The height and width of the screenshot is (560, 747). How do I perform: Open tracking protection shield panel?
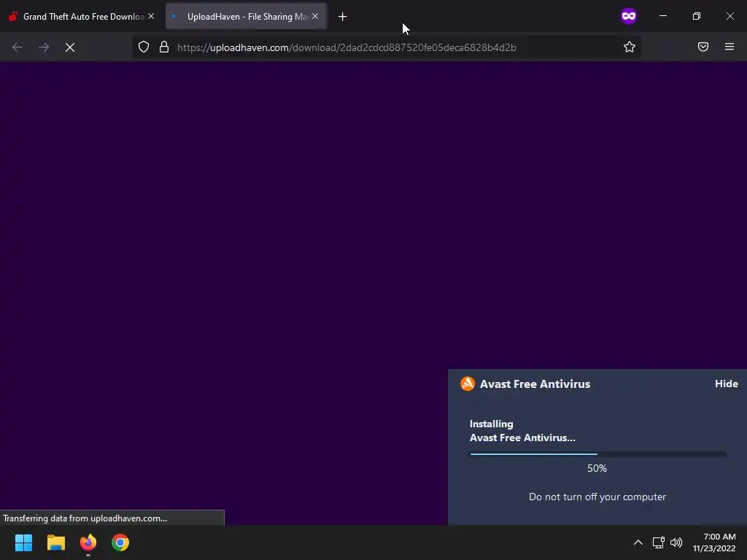tap(144, 47)
